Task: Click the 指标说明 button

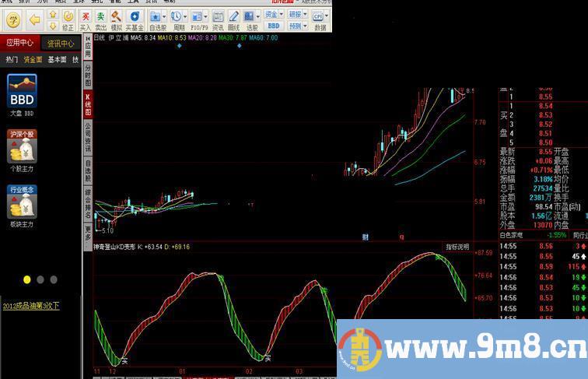Action: pyautogui.click(x=457, y=247)
